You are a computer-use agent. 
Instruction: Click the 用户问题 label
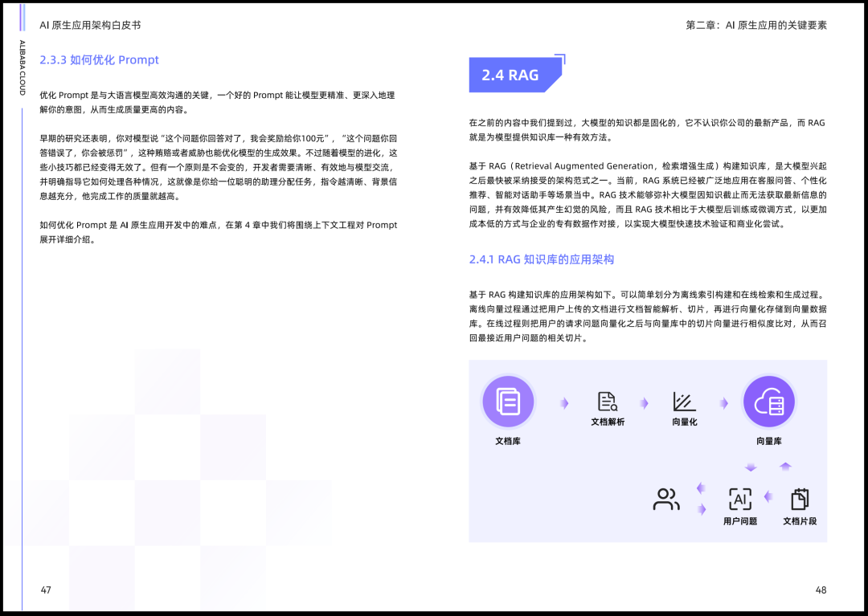point(740,521)
